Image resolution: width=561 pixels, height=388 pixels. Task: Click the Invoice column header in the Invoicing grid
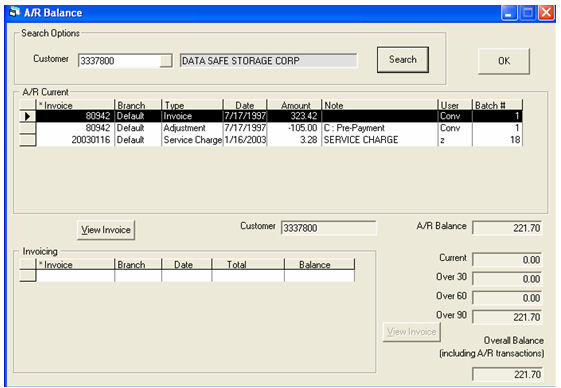click(75, 265)
